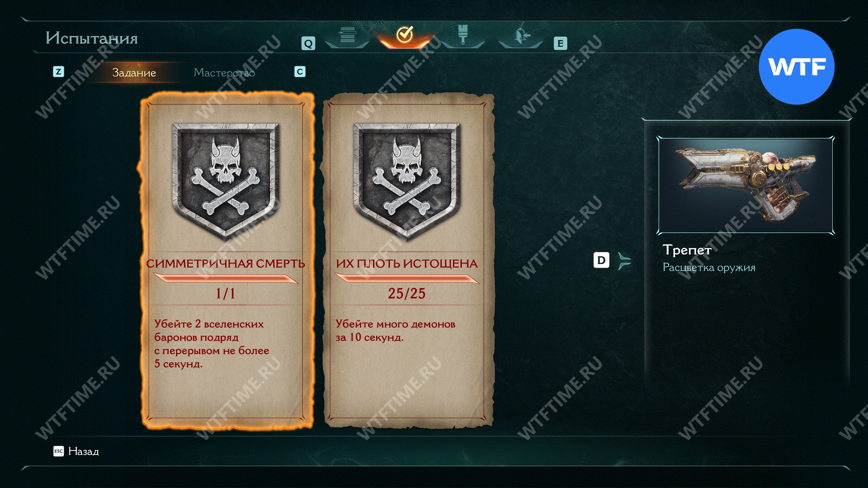
Task: Open the quest log list icon tab
Action: (347, 35)
